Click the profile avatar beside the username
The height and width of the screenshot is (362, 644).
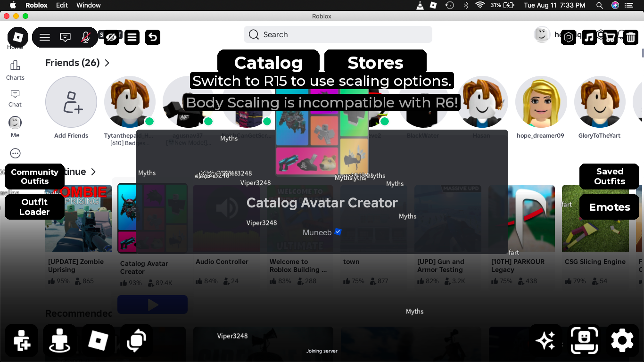tap(542, 34)
